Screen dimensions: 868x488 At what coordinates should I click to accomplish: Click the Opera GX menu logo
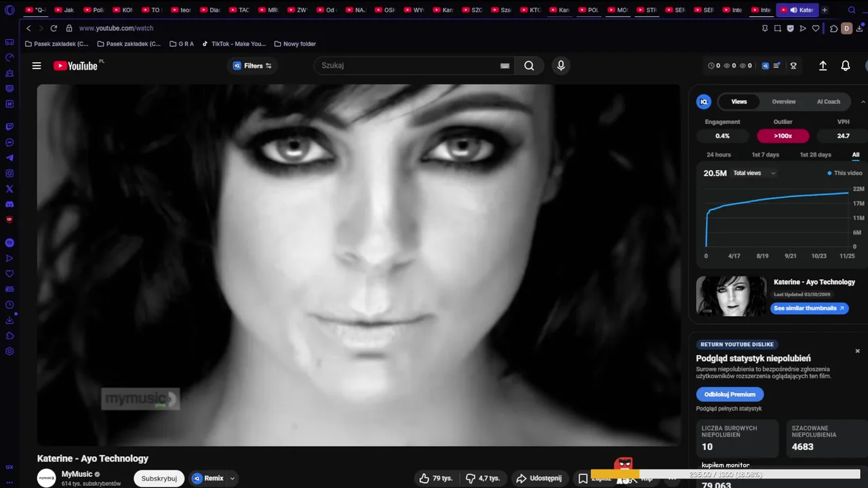(x=9, y=10)
